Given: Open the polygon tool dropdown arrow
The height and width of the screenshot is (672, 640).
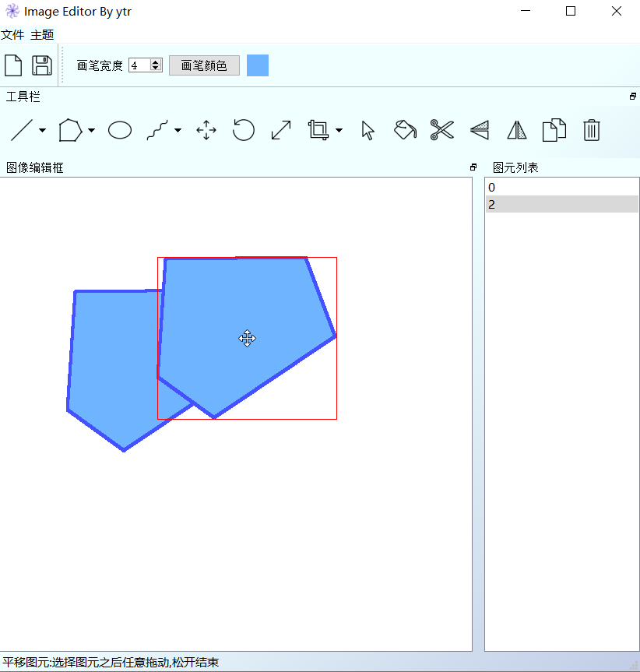Looking at the screenshot, I should [91, 130].
